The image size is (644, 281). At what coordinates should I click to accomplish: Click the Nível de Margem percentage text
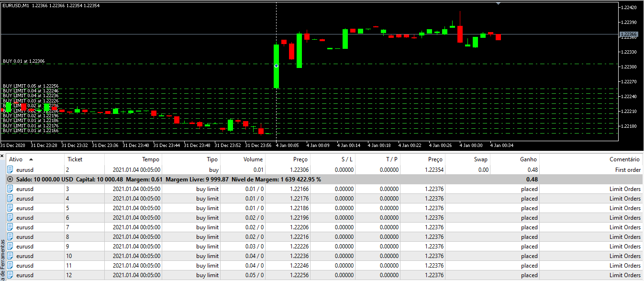pyautogui.click(x=276, y=179)
